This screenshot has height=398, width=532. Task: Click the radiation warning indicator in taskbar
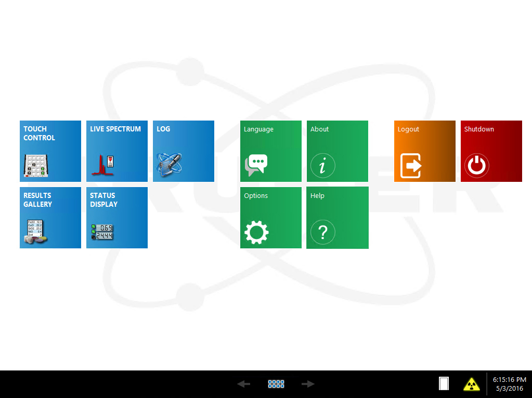coord(472,384)
